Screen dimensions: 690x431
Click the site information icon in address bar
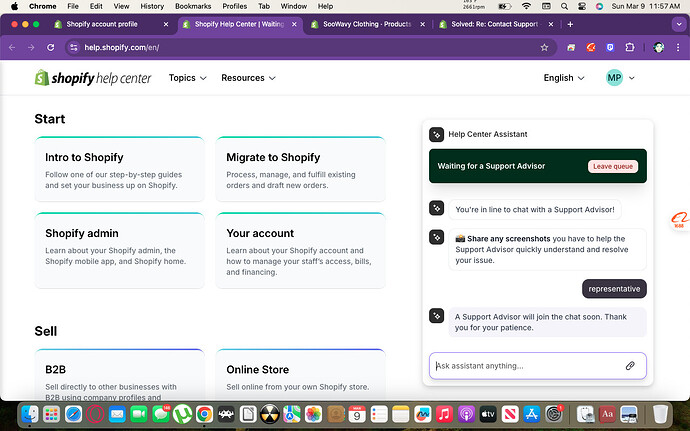(74, 48)
